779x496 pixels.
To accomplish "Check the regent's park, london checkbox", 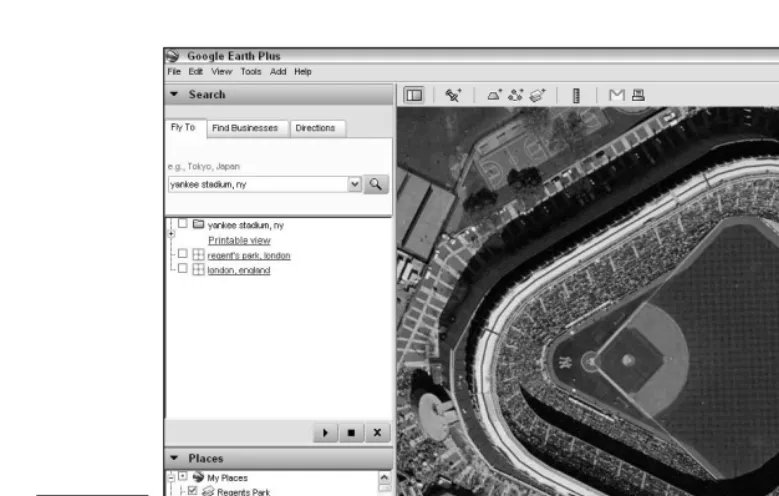I will click(x=183, y=254).
